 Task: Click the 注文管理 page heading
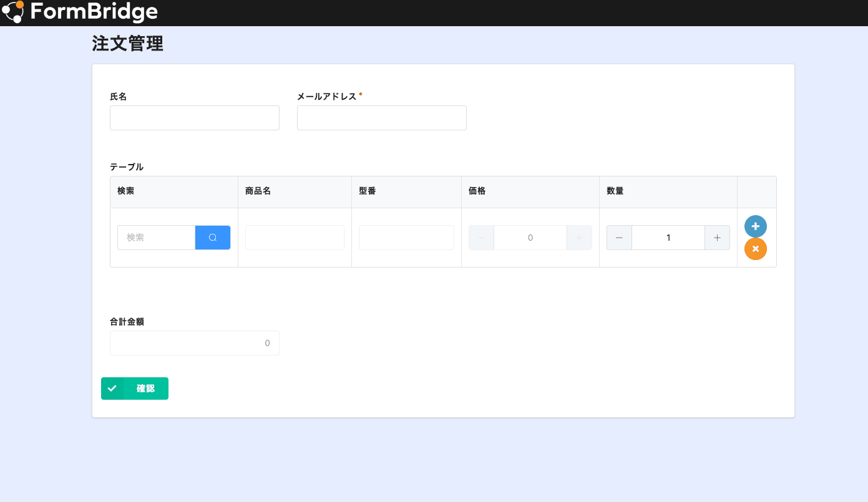pos(128,44)
